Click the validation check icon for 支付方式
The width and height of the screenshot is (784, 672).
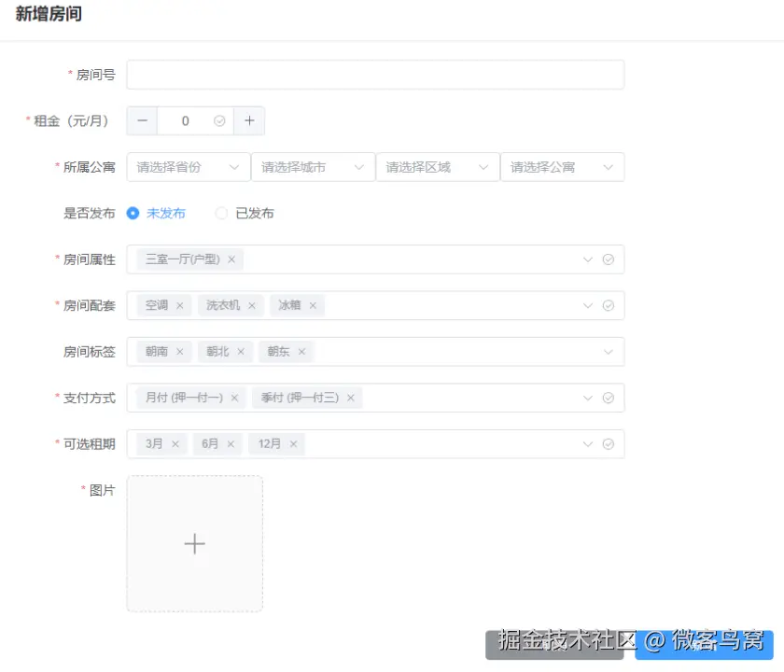point(608,398)
